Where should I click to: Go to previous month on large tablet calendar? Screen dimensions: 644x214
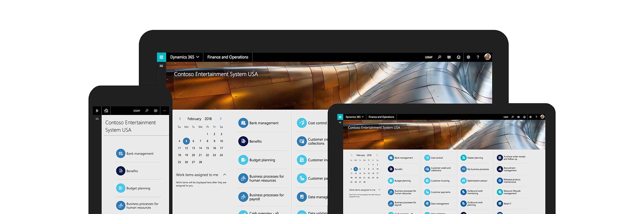click(x=180, y=119)
